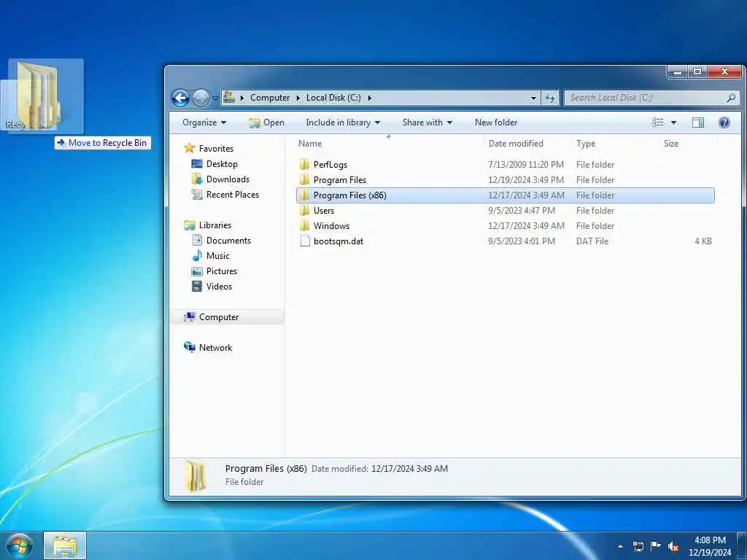Click the Show desktop strip beside the clock
This screenshot has width=747, height=560.
[x=742, y=545]
